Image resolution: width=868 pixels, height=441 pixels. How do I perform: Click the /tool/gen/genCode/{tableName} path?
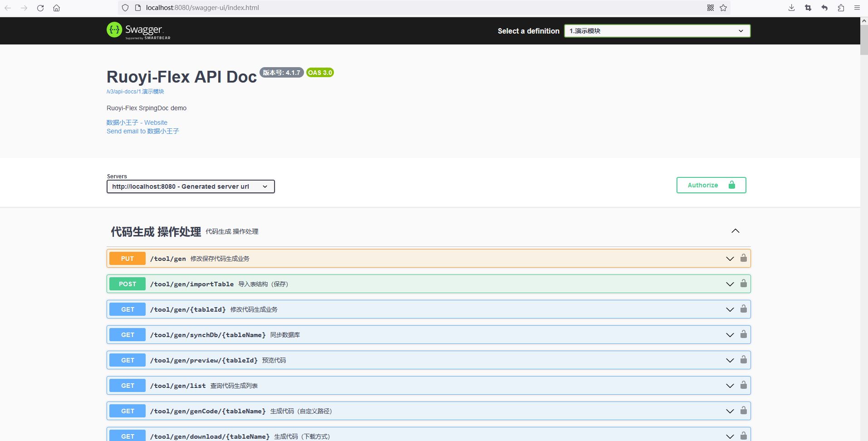208,411
